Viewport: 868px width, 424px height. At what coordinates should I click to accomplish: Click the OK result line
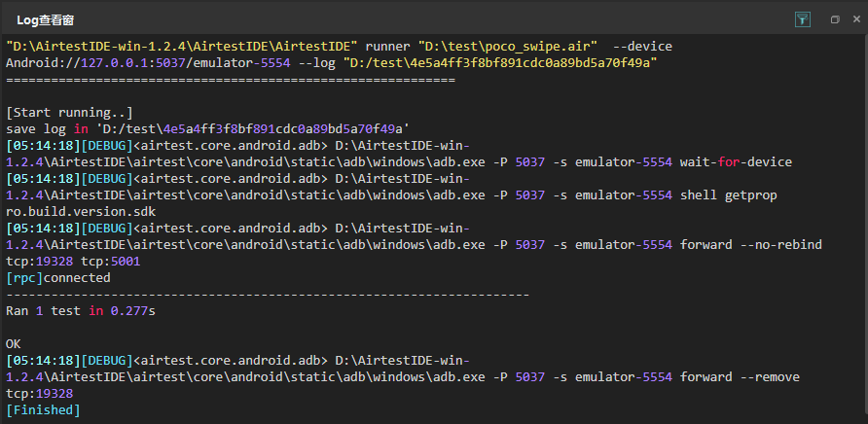[x=14, y=344]
